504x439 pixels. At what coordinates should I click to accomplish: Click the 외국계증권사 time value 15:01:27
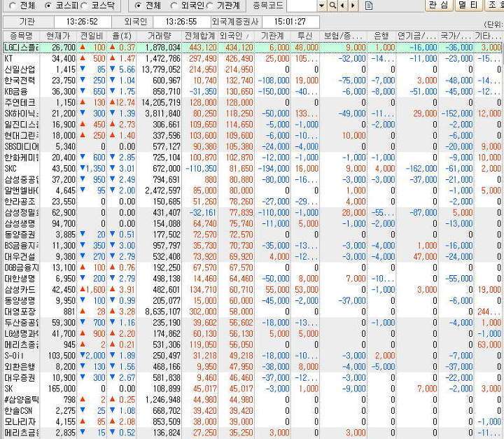[290, 22]
